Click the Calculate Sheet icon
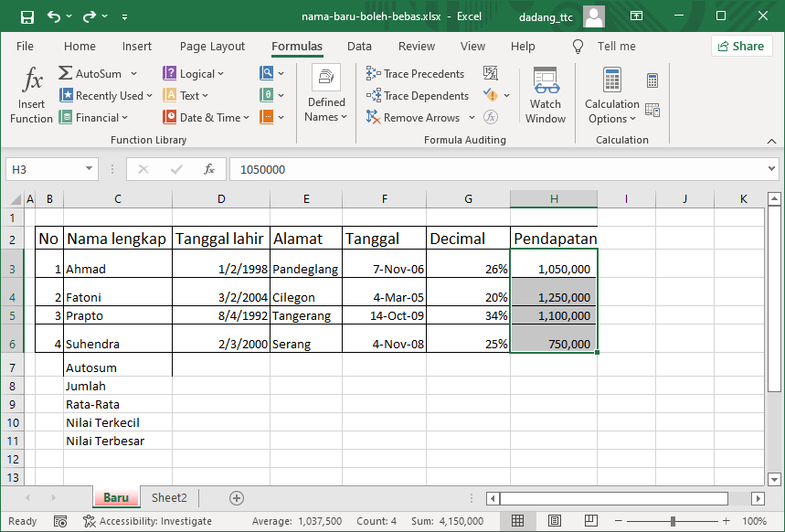 point(652,110)
